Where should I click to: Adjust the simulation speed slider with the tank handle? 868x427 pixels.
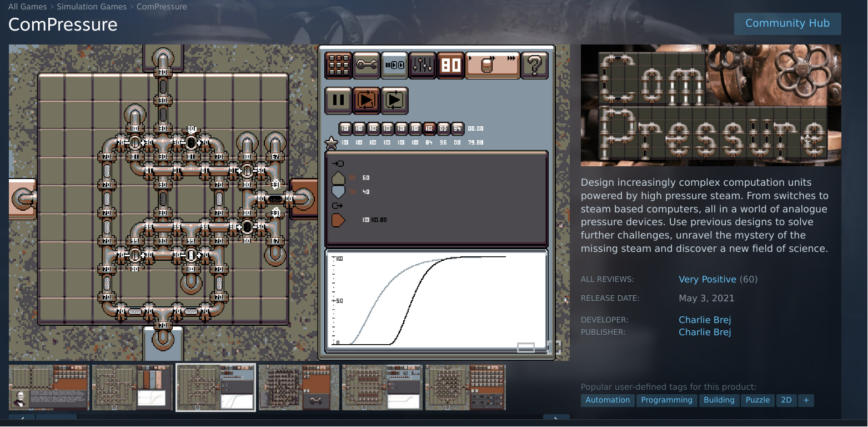pos(493,66)
